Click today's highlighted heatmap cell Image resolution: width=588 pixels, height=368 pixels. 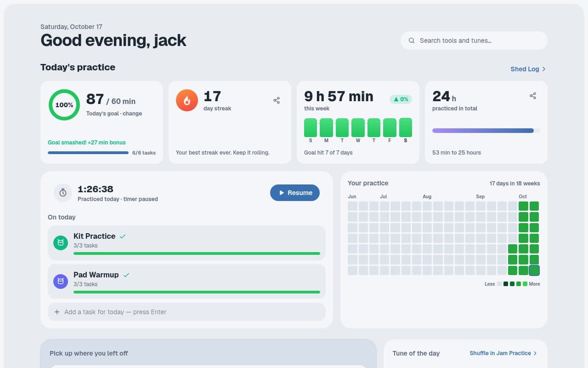click(x=534, y=270)
